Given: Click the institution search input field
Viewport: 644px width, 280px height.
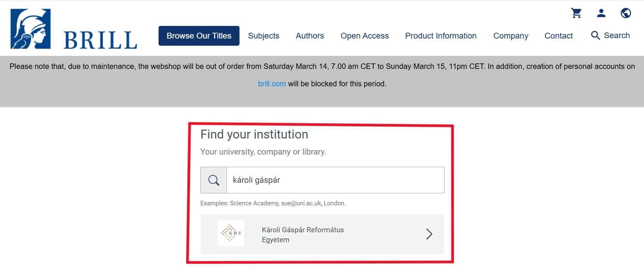Looking at the screenshot, I should click(x=335, y=180).
